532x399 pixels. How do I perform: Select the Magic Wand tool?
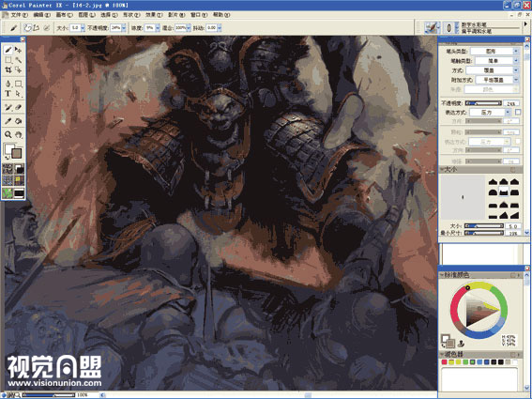pos(19,60)
